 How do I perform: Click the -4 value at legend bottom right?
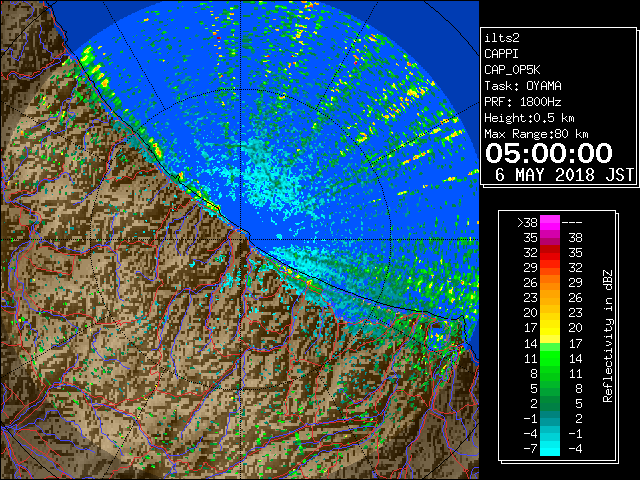point(575,448)
